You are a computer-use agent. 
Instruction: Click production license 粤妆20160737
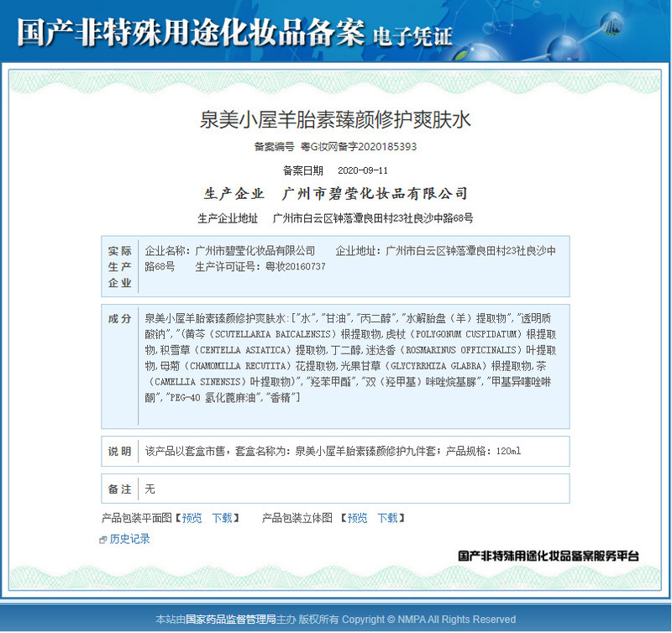296,266
